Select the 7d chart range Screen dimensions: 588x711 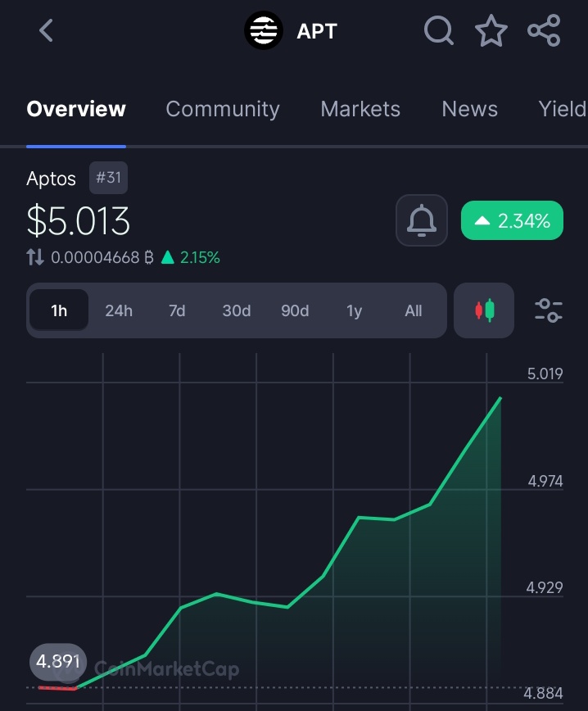click(177, 310)
